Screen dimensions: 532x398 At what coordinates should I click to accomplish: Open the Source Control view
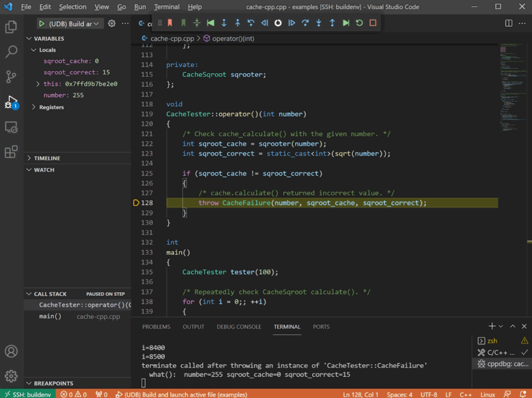[x=11, y=77]
